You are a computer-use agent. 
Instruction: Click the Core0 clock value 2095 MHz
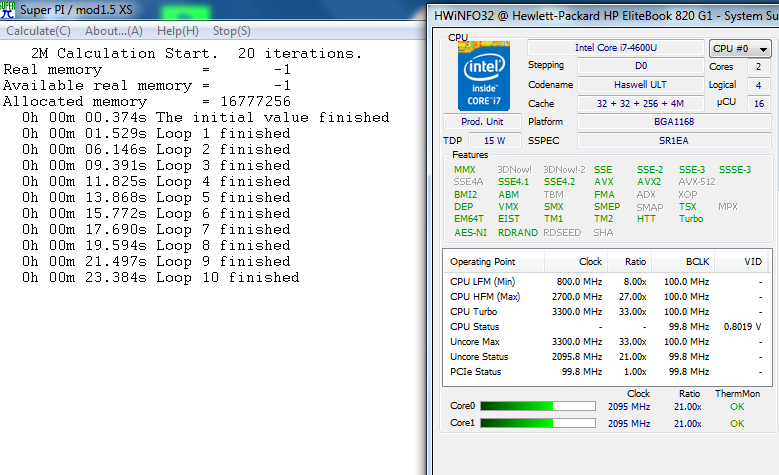tap(629, 407)
